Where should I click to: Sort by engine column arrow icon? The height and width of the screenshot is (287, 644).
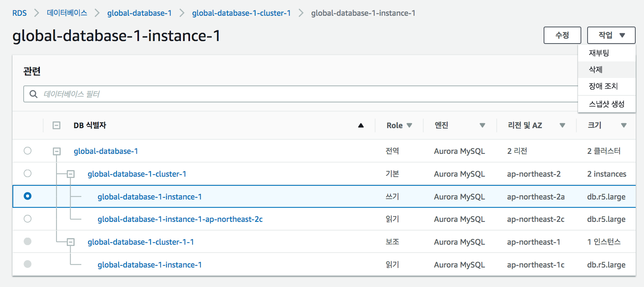pyautogui.click(x=482, y=125)
